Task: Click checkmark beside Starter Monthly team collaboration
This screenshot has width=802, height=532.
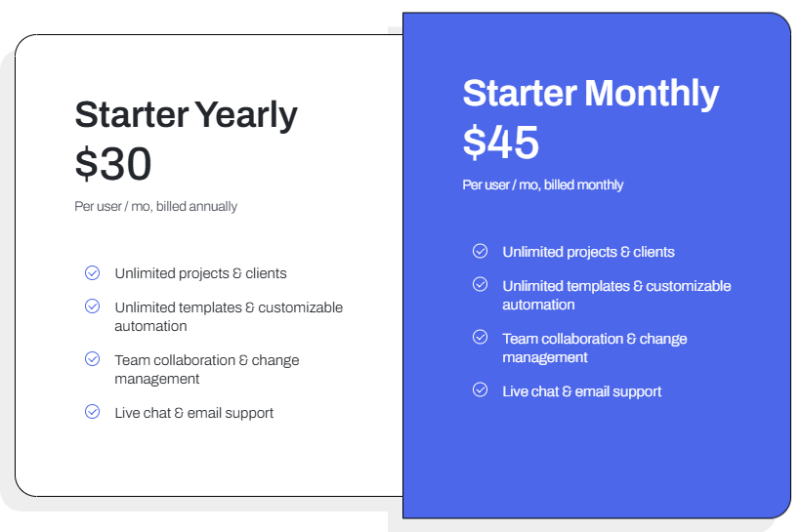Action: [x=481, y=337]
